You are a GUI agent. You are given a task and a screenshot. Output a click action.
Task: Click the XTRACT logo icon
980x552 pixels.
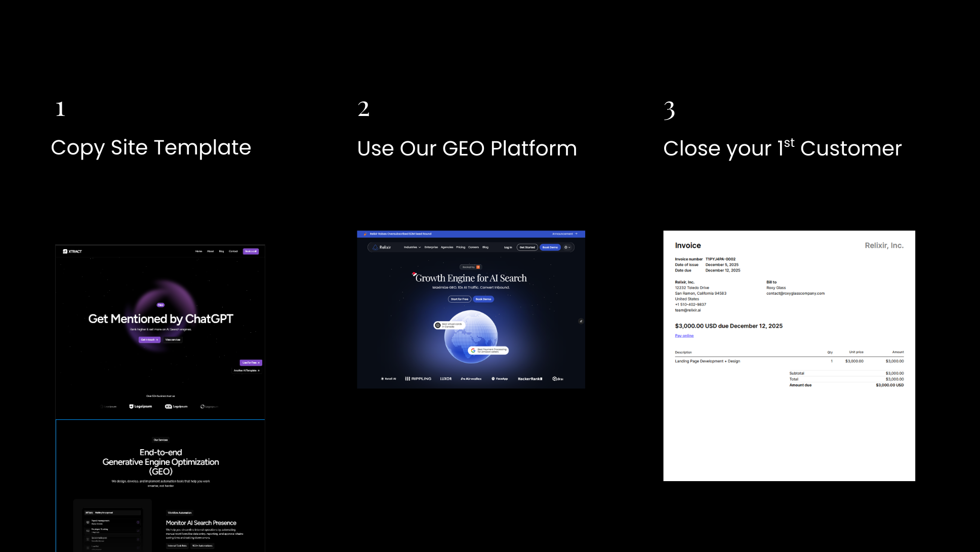point(65,251)
